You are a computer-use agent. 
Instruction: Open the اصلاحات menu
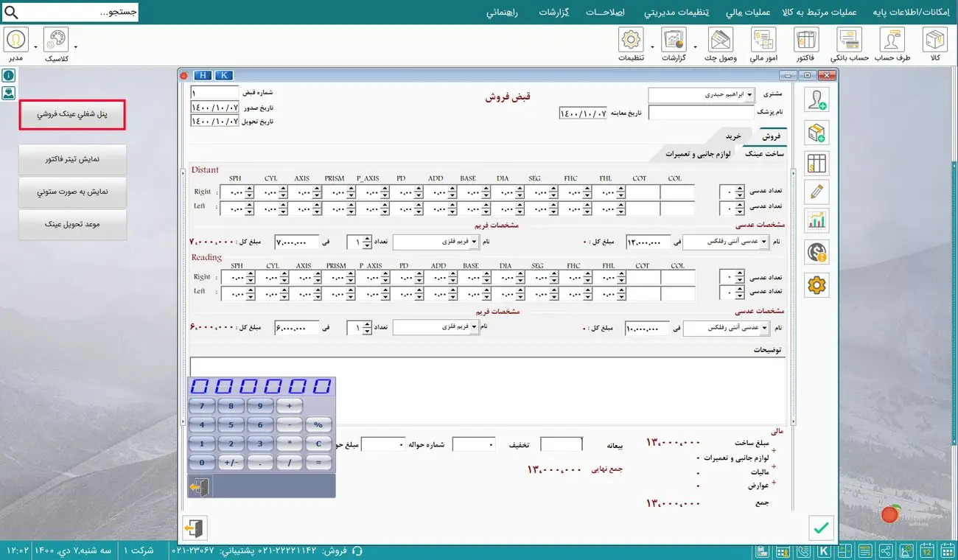pos(604,12)
